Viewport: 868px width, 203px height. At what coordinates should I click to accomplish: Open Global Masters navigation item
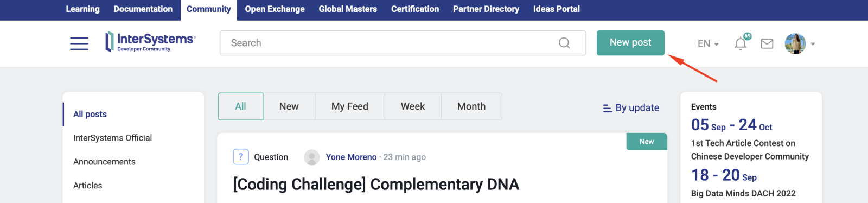click(x=348, y=9)
